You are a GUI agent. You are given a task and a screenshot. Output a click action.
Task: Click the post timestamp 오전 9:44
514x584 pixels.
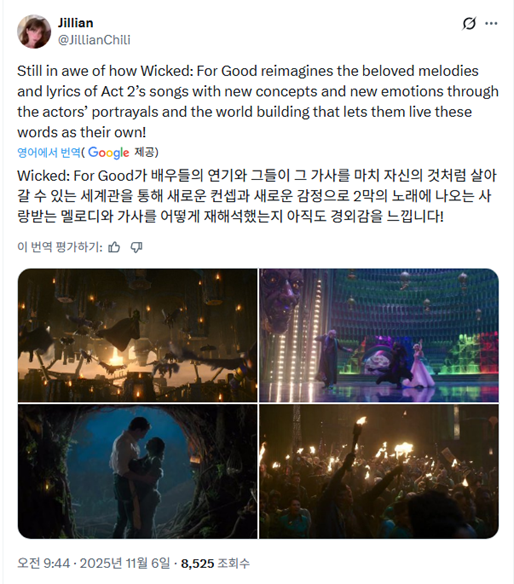pos(44,563)
